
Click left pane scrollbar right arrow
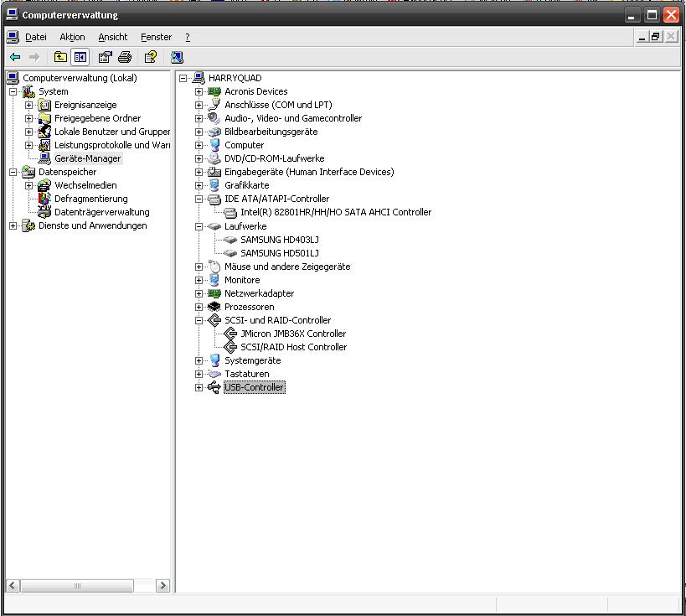click(x=162, y=585)
